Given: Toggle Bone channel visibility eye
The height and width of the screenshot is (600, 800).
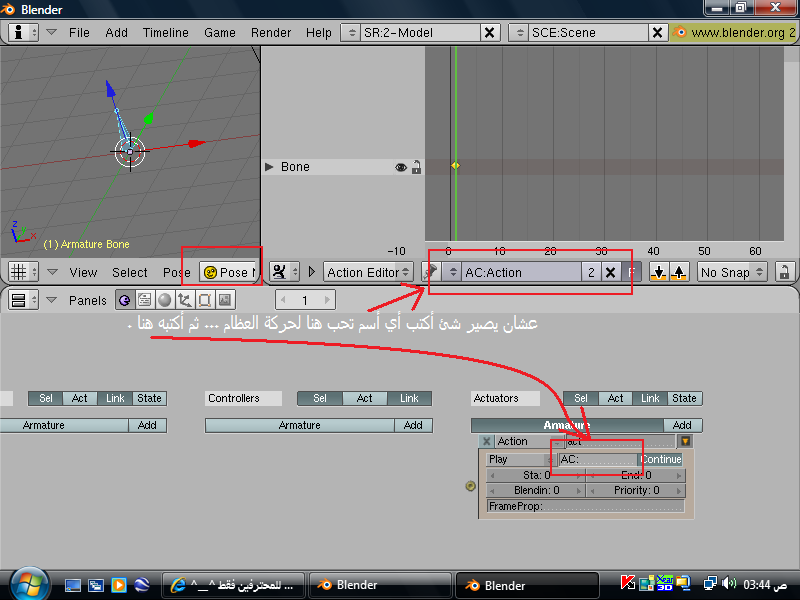Looking at the screenshot, I should [401, 167].
